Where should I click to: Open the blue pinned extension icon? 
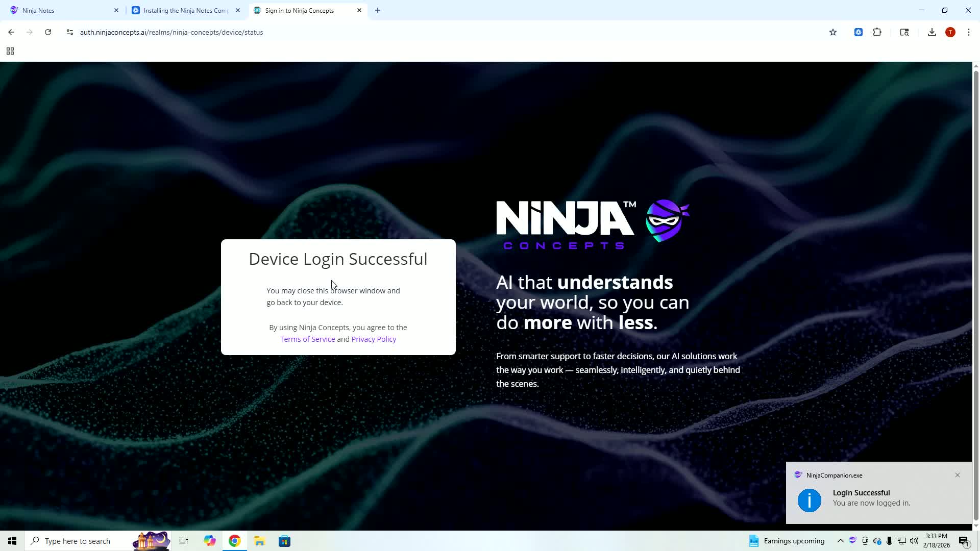pos(859,32)
